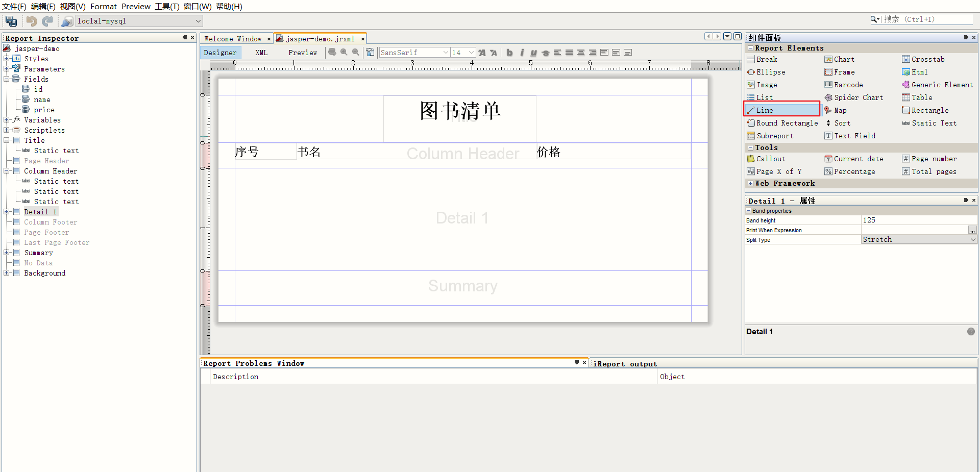Choose the Static Text element
This screenshot has width=980, height=472.
[x=934, y=123]
